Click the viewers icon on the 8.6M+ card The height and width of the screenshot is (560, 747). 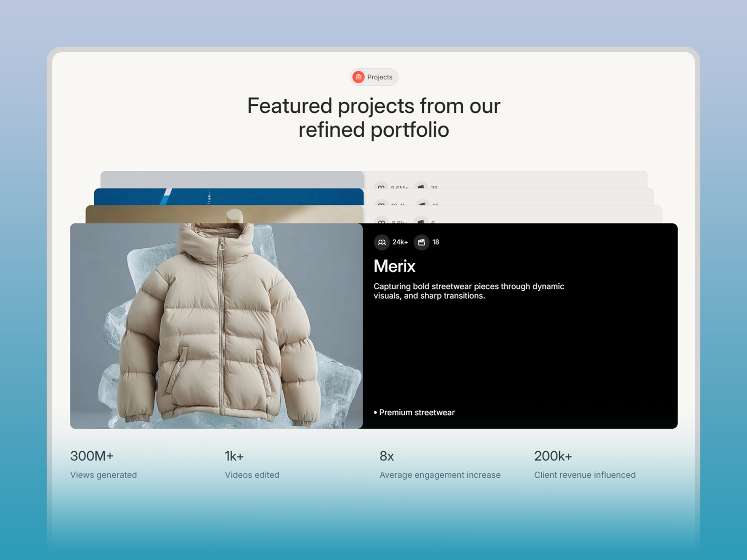381,186
